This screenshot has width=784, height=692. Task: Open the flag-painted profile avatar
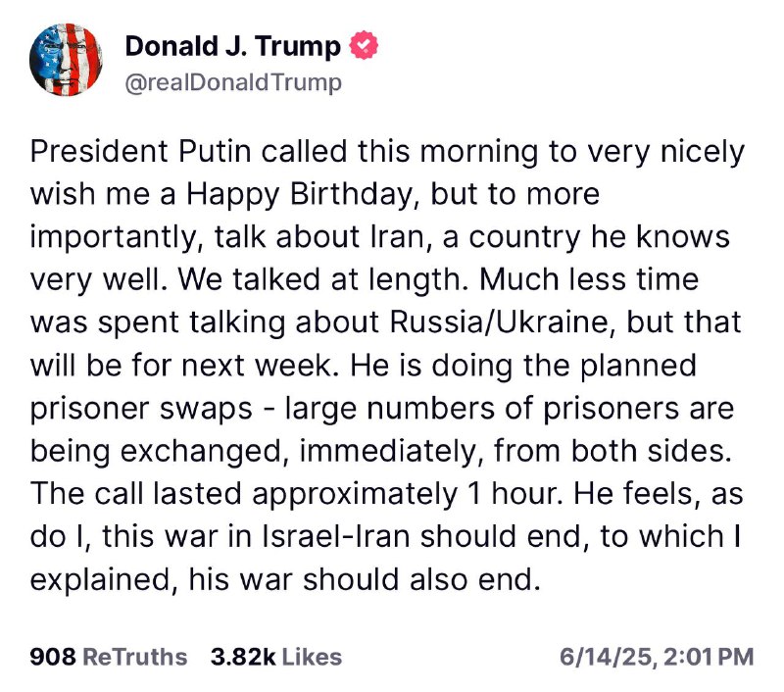[x=66, y=60]
